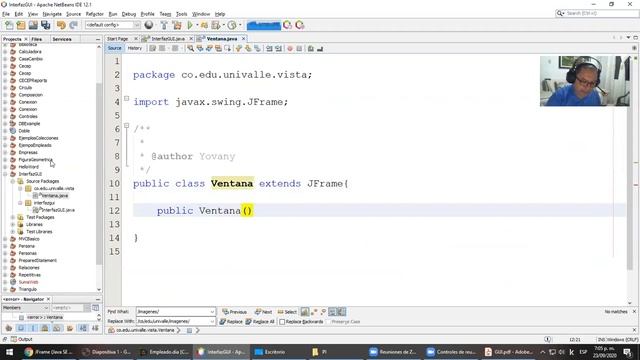Expand the Test Packages node

click(x=13, y=218)
